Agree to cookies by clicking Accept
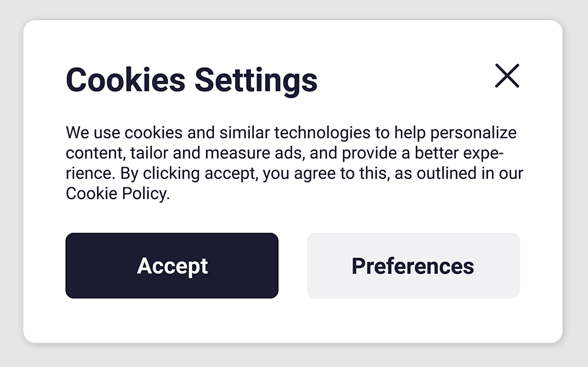This screenshot has width=588, height=367. (x=172, y=266)
